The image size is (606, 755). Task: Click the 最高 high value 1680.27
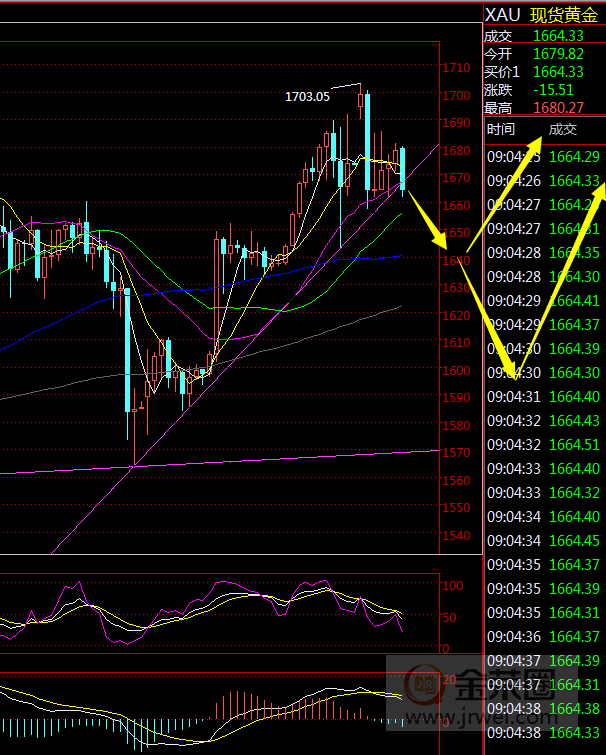[558, 108]
